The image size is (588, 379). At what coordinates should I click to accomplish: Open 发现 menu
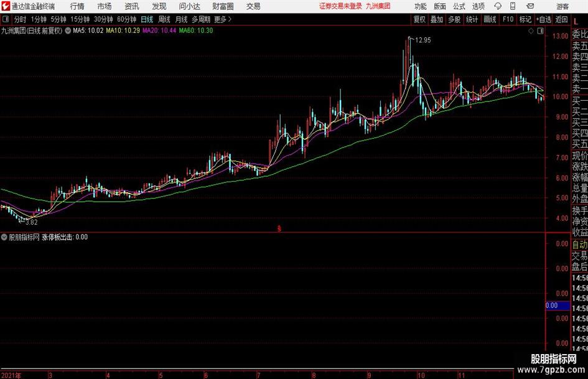[x=159, y=6]
